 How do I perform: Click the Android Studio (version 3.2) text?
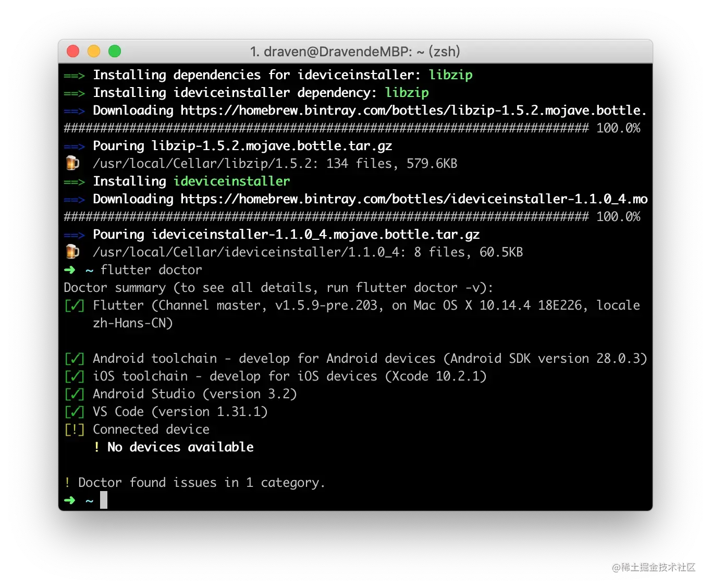point(195,394)
